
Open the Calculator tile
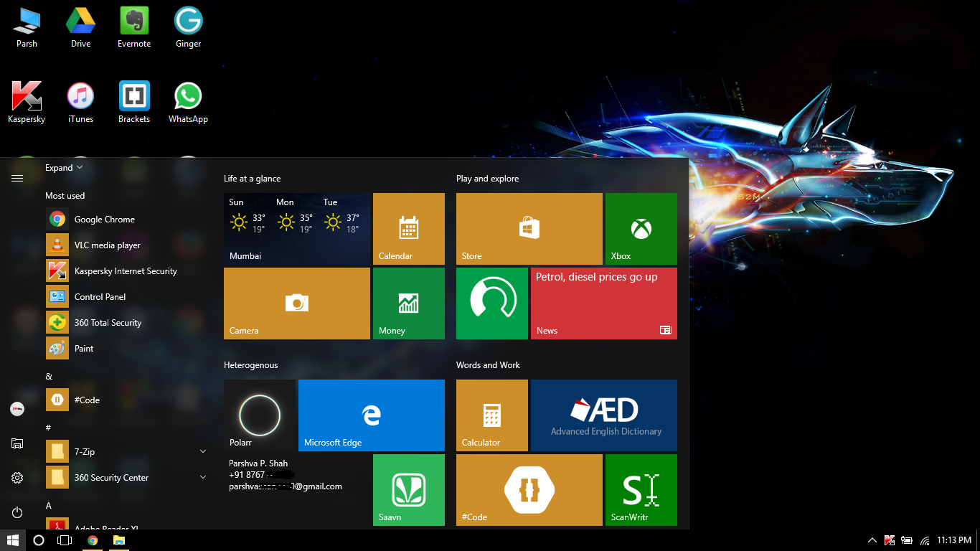point(491,415)
